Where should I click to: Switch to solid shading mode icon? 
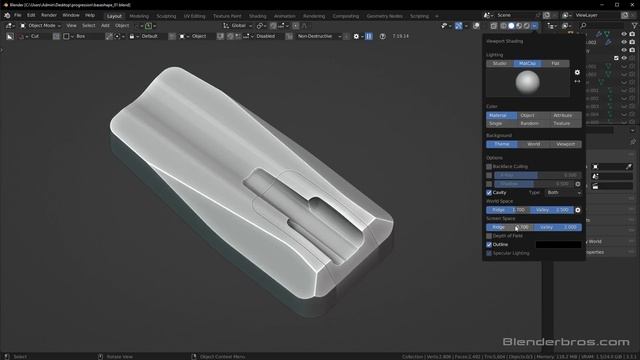[x=511, y=26]
